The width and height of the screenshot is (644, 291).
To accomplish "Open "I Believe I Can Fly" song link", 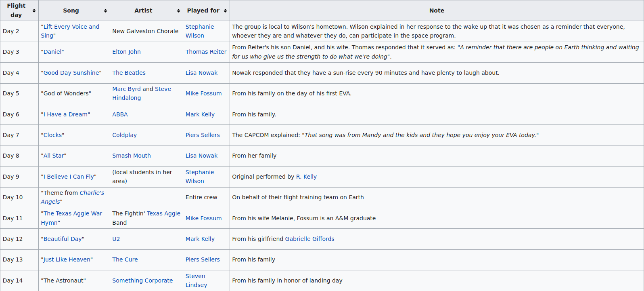I will point(69,177).
